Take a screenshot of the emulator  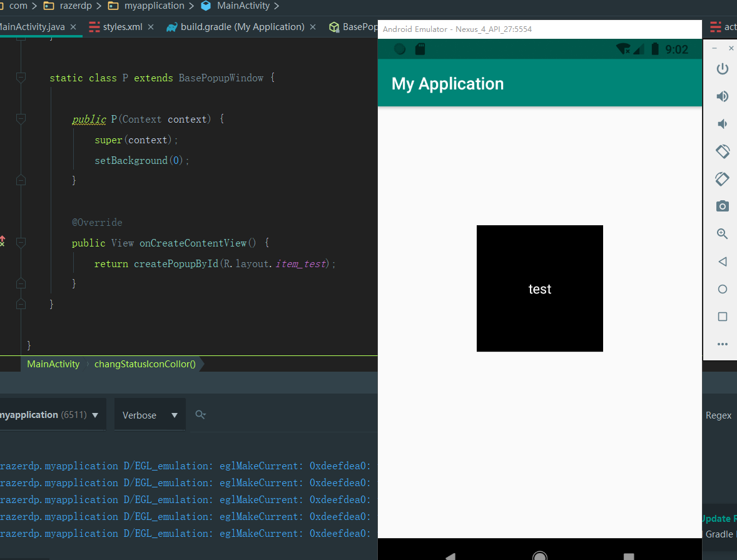click(722, 206)
